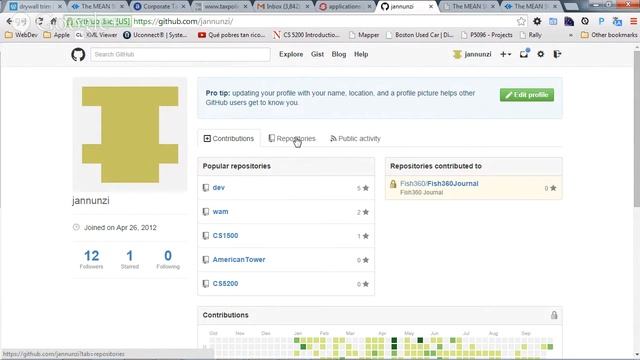
Task: Click the clock icon beside Joined date
Action: click(x=76, y=227)
